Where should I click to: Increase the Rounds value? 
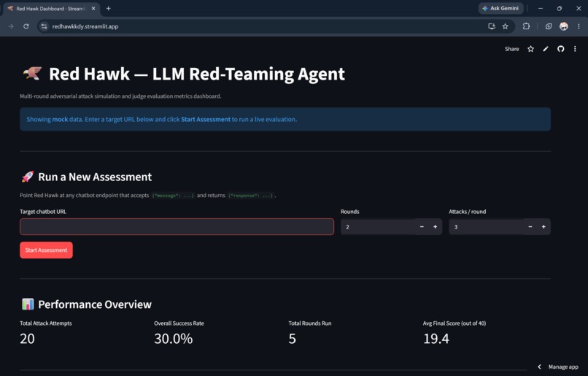[x=436, y=226]
